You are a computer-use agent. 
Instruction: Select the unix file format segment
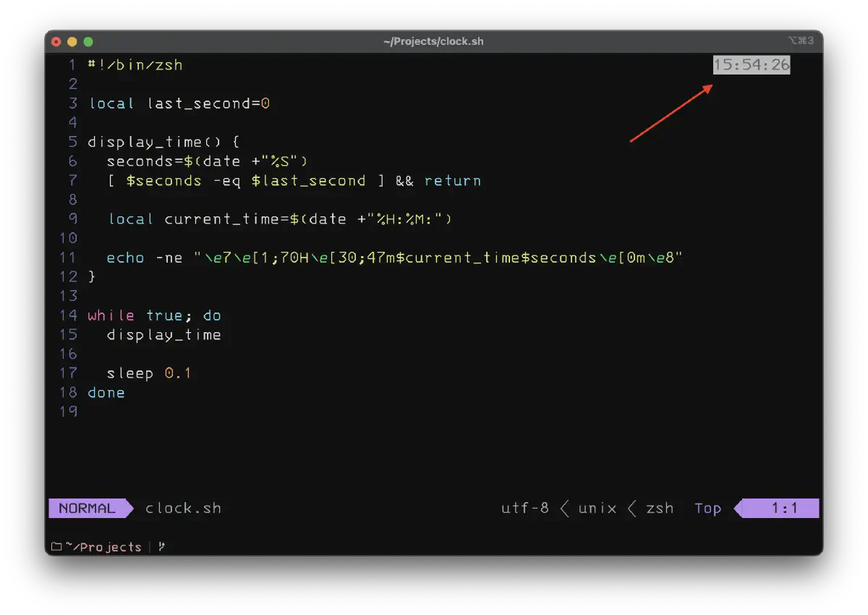pyautogui.click(x=597, y=508)
